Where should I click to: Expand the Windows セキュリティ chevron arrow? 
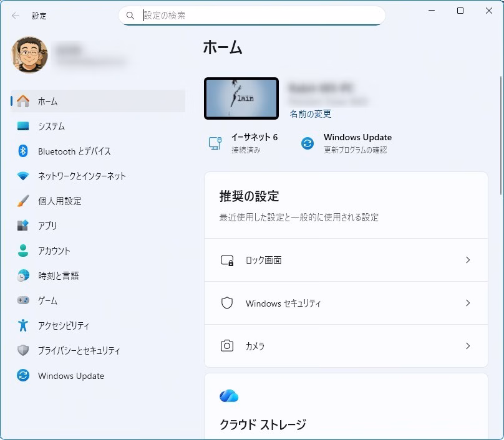click(x=468, y=303)
